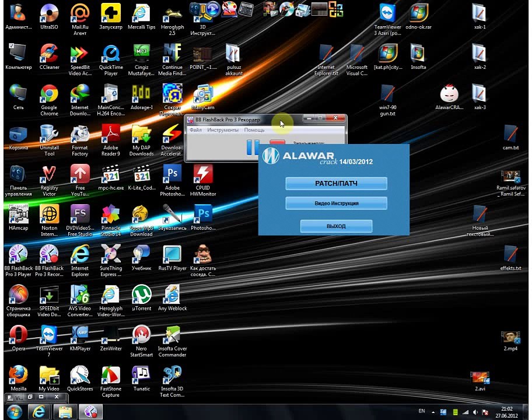
Task: Select the FastStone Capture icon
Action: click(x=111, y=381)
